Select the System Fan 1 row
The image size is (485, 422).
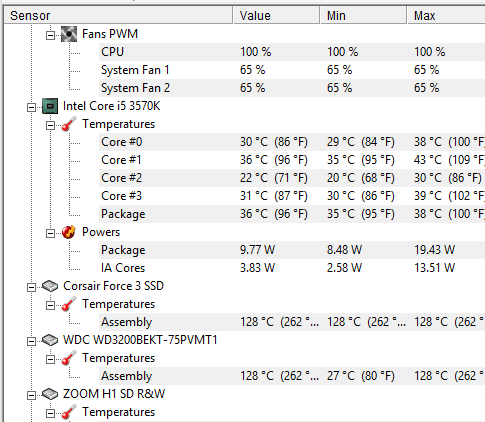(292, 70)
